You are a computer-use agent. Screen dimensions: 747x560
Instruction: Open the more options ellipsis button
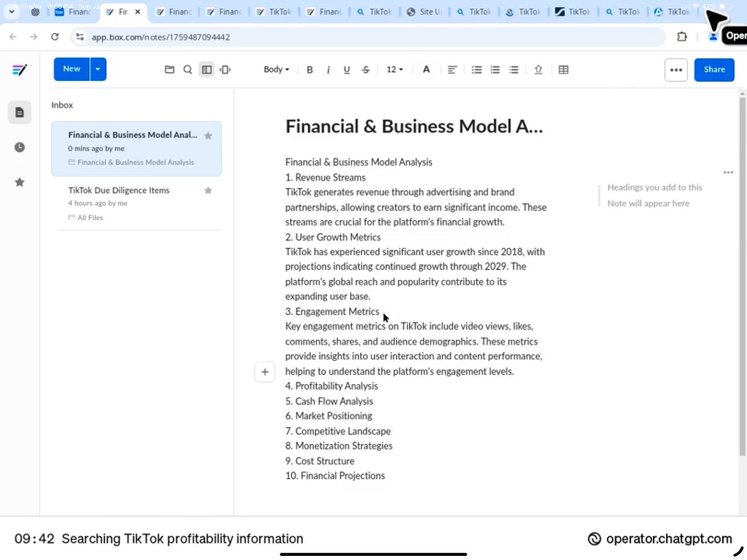click(x=676, y=70)
